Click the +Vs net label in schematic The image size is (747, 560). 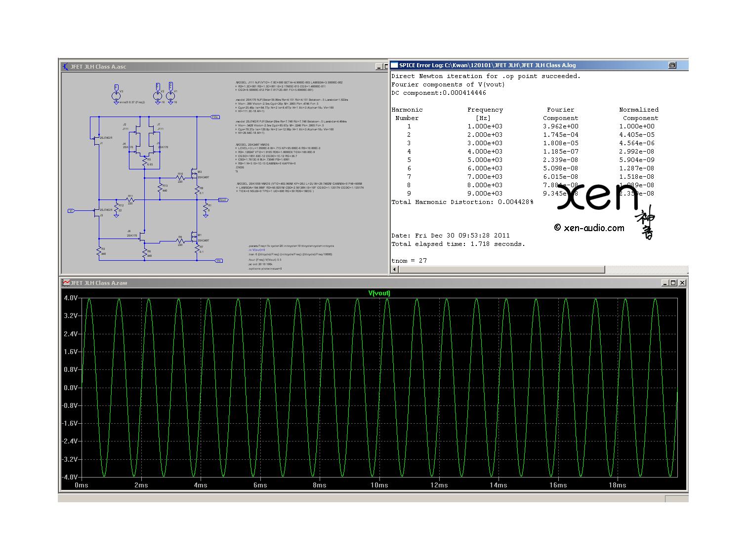[215, 117]
